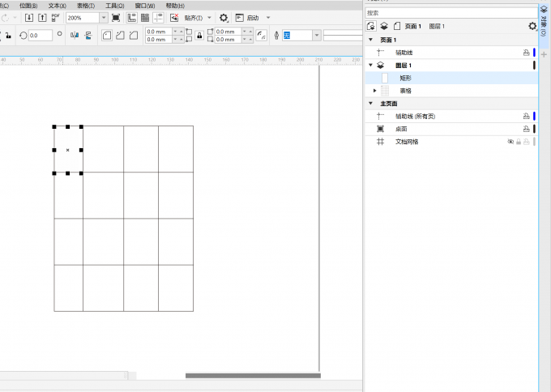
Task: Click the Snap Off icon with red X
Action: [x=174, y=18]
